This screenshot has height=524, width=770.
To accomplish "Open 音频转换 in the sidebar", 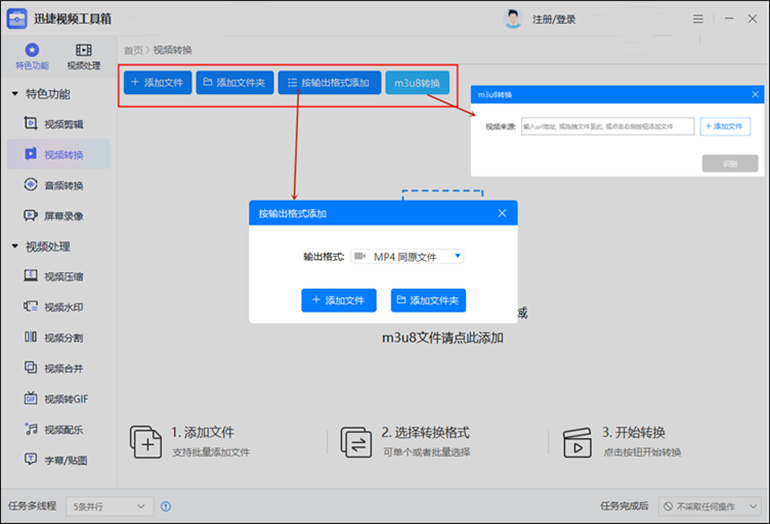I will tap(58, 185).
